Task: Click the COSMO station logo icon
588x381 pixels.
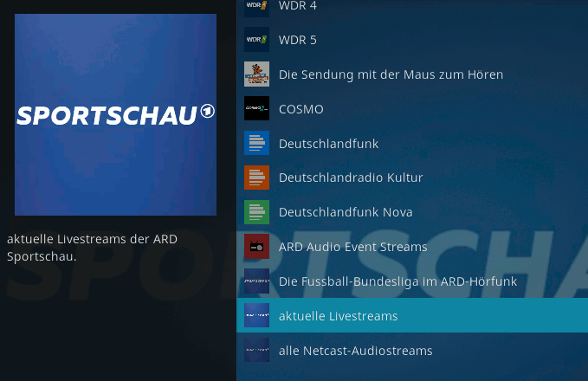Action: point(256,108)
